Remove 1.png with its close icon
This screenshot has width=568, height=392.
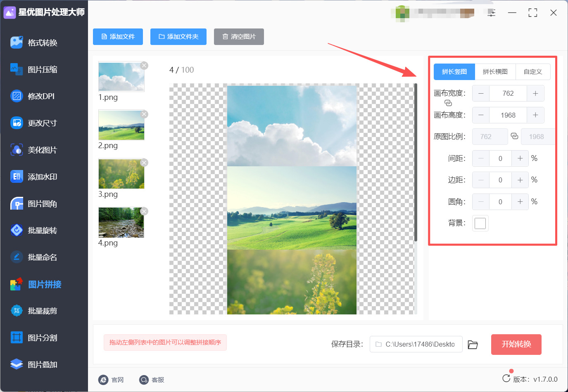pyautogui.click(x=144, y=65)
